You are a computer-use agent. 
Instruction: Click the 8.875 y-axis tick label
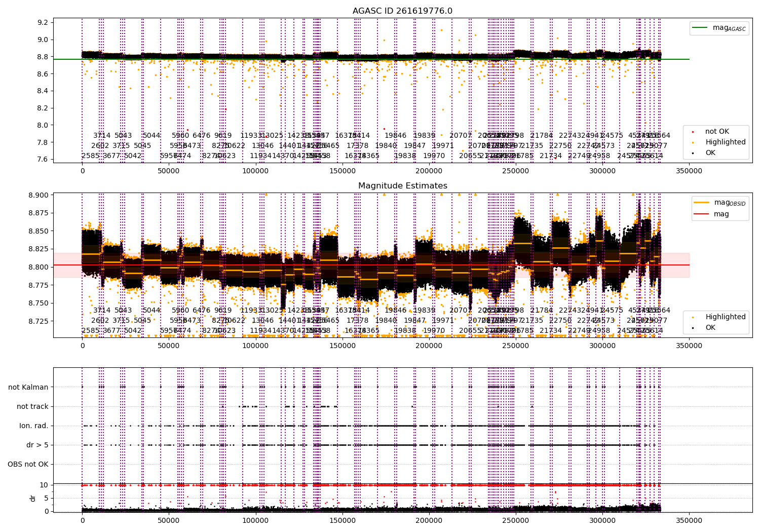coord(39,213)
